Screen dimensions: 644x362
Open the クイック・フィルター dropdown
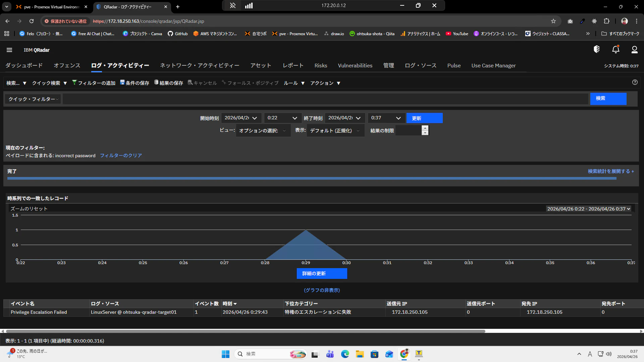pyautogui.click(x=33, y=99)
